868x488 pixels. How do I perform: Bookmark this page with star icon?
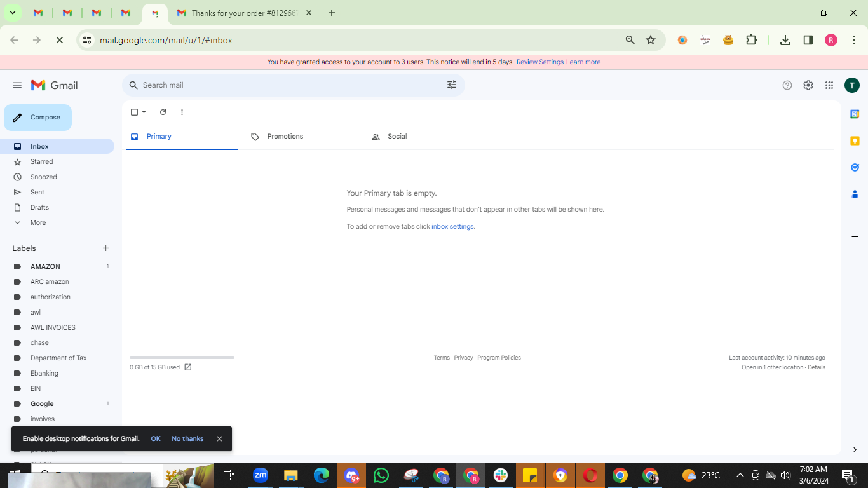[x=651, y=40]
